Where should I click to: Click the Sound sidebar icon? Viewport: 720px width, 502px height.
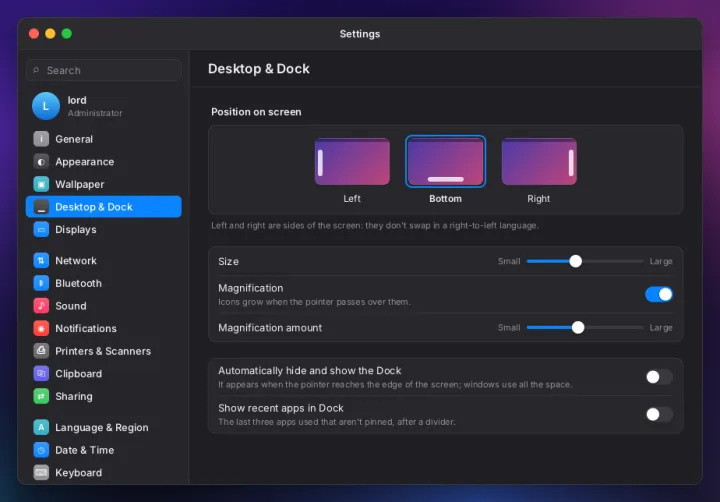click(x=41, y=305)
